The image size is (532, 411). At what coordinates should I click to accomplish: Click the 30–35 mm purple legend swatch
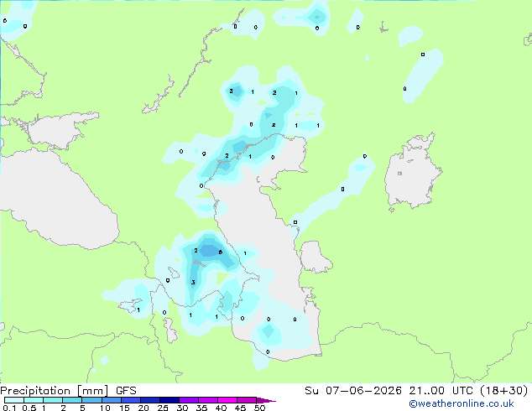tap(189, 400)
